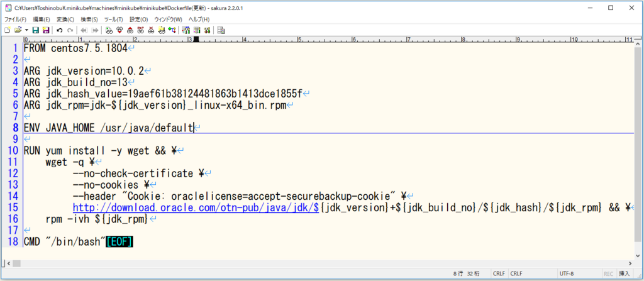Click the '--header "Cookie: oraclelicense' line
Screen dimensions: 644x281
[240, 196]
